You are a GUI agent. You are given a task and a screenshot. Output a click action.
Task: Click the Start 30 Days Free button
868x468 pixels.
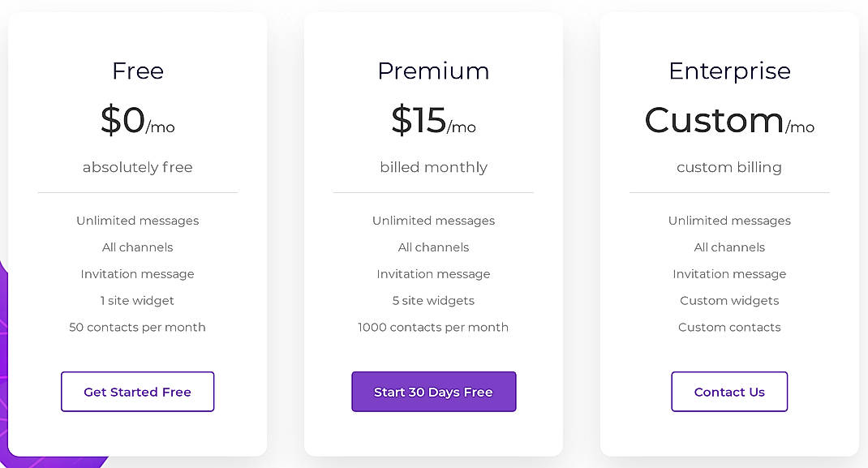click(433, 392)
